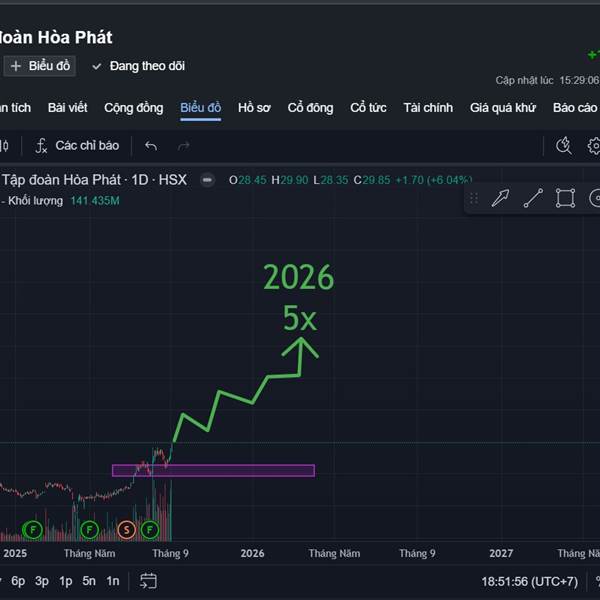Open the Các chỉ báo indicators menu
Screen dimensions: 600x600
[x=77, y=146]
